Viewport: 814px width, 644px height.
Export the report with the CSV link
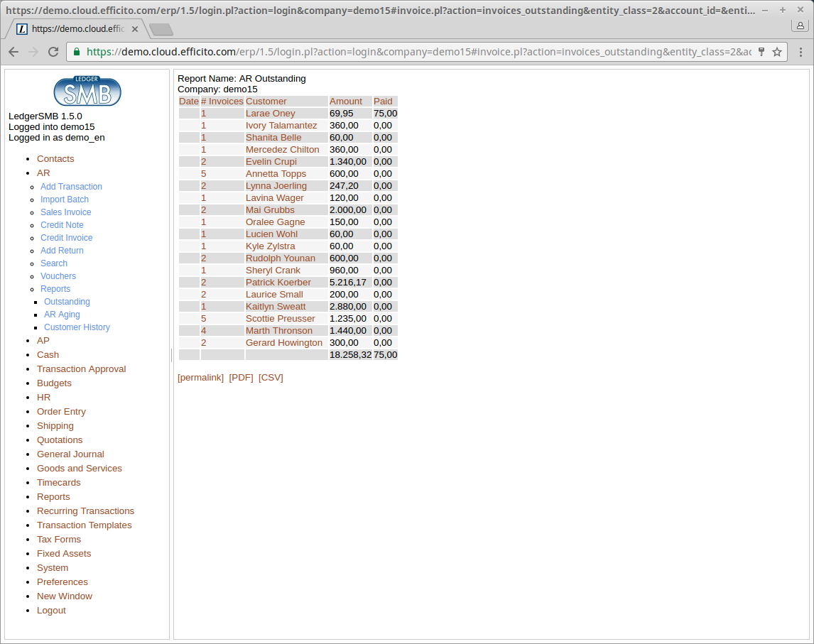(271, 377)
